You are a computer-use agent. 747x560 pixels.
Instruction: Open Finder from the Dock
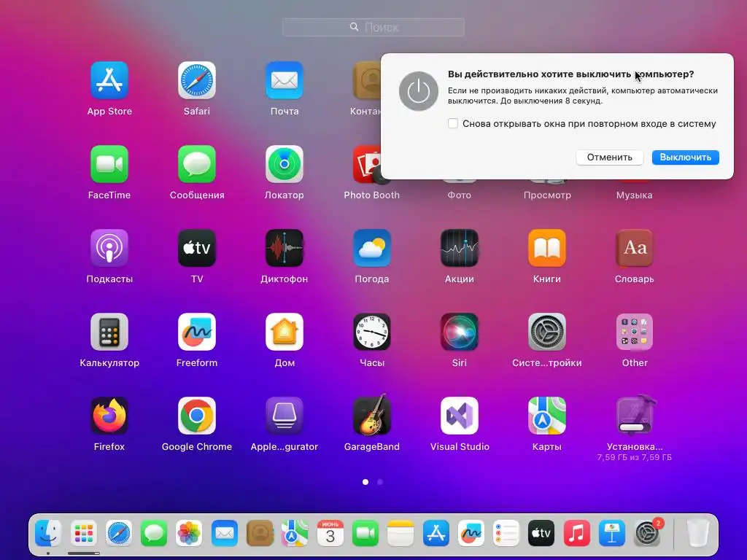pyautogui.click(x=48, y=533)
